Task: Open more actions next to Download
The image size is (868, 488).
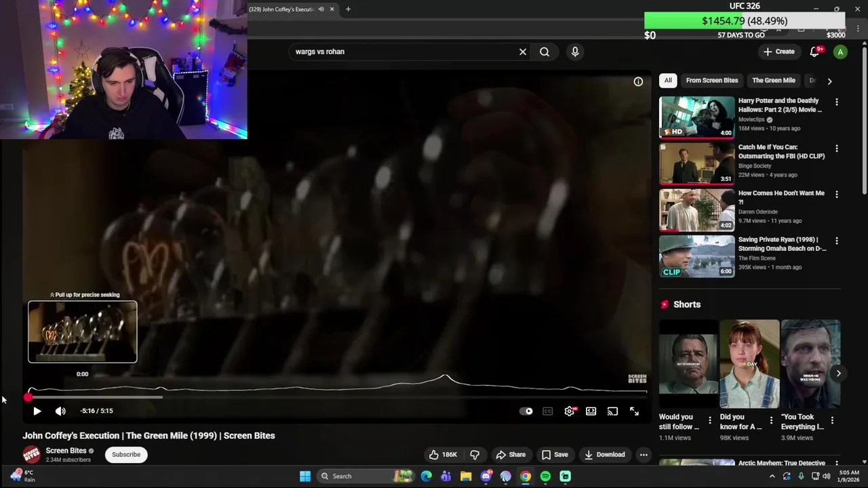Action: [x=644, y=455]
